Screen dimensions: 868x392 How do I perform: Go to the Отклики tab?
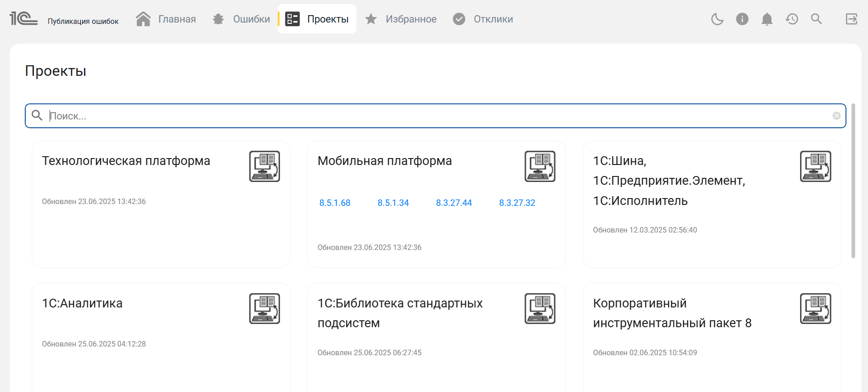coord(483,19)
